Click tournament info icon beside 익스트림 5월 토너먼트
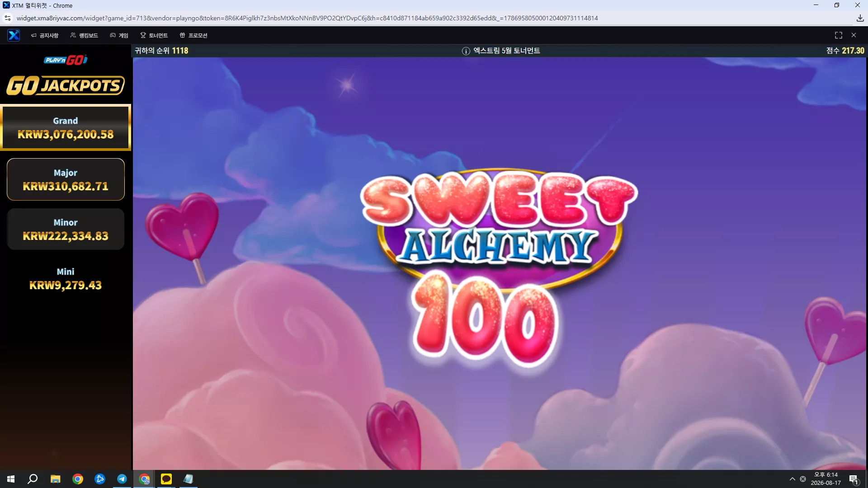Screen dimensions: 868x488 click(466, 51)
